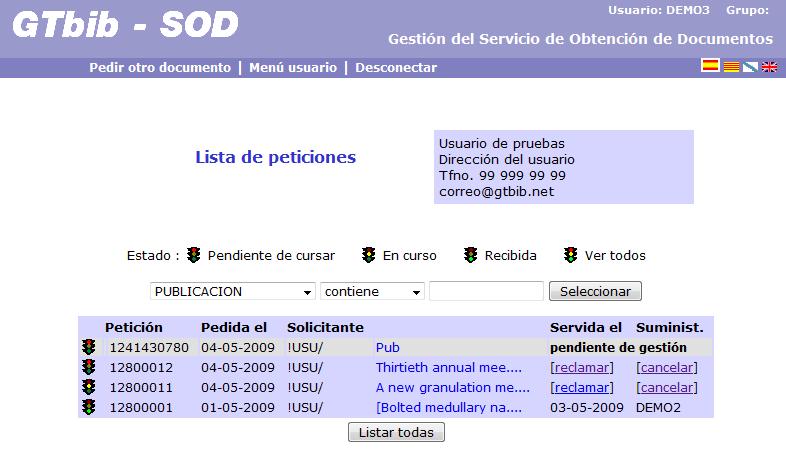
Task: Switch language with the Catalan flag icon
Action: [731, 67]
